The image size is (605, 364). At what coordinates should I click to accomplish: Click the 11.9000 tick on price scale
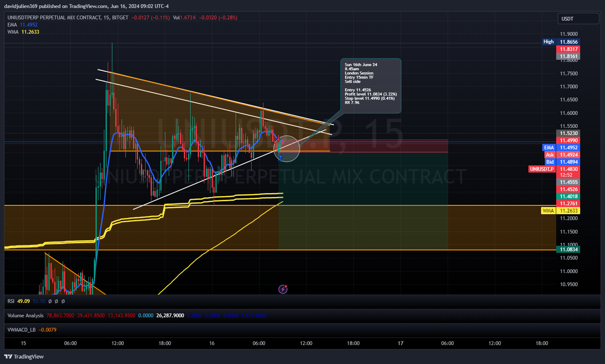click(568, 34)
